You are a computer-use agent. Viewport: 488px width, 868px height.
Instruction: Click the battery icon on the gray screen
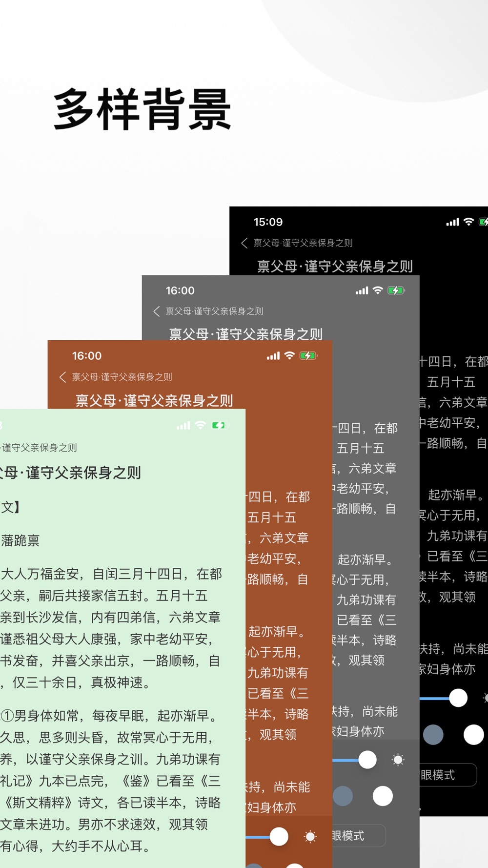click(x=396, y=290)
